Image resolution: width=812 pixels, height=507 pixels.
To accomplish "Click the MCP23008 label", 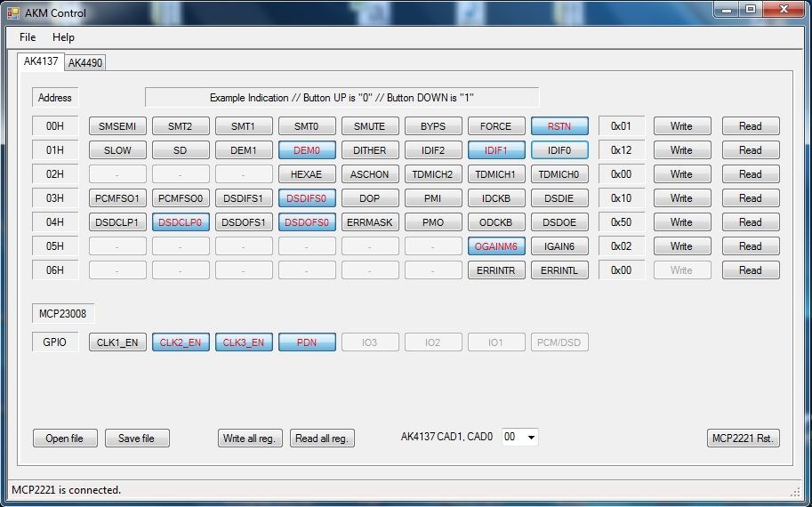I will pos(62,313).
